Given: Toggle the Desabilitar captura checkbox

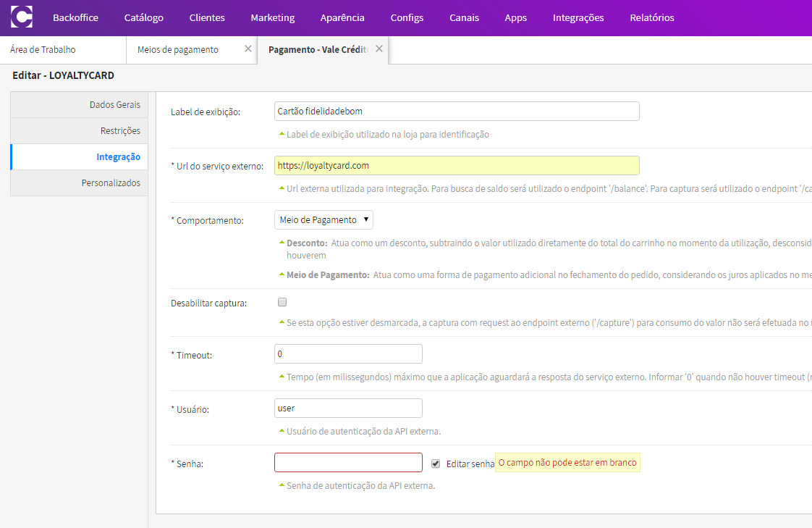Looking at the screenshot, I should (282, 302).
